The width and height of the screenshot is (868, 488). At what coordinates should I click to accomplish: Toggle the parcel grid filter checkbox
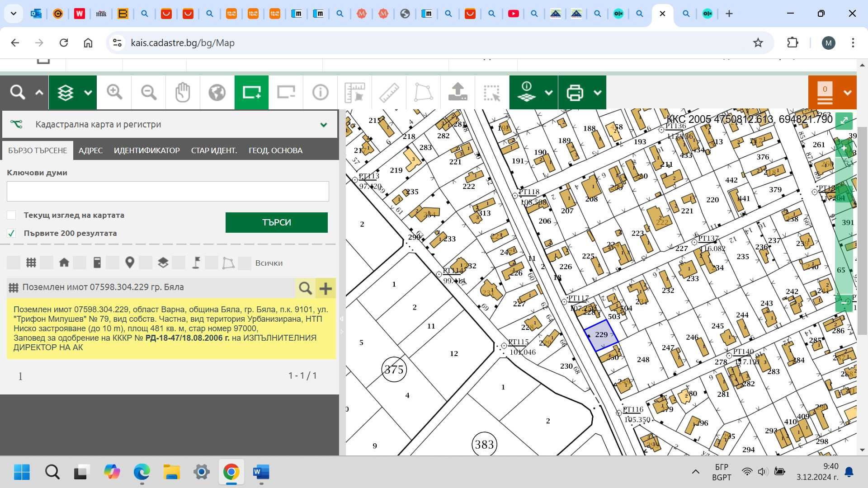tap(14, 263)
